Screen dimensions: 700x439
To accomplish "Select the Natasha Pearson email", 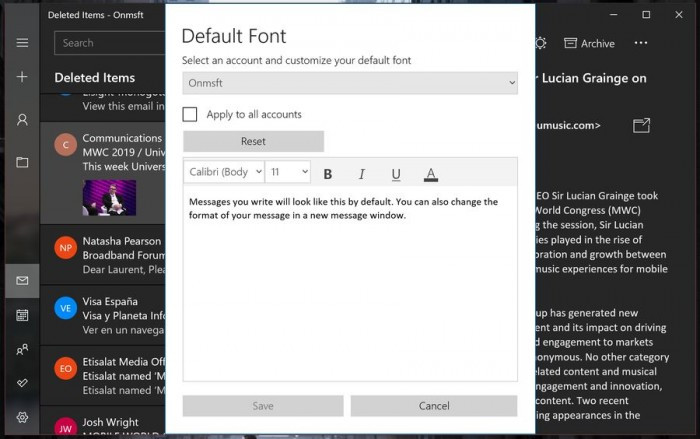I will pyautogui.click(x=103, y=255).
